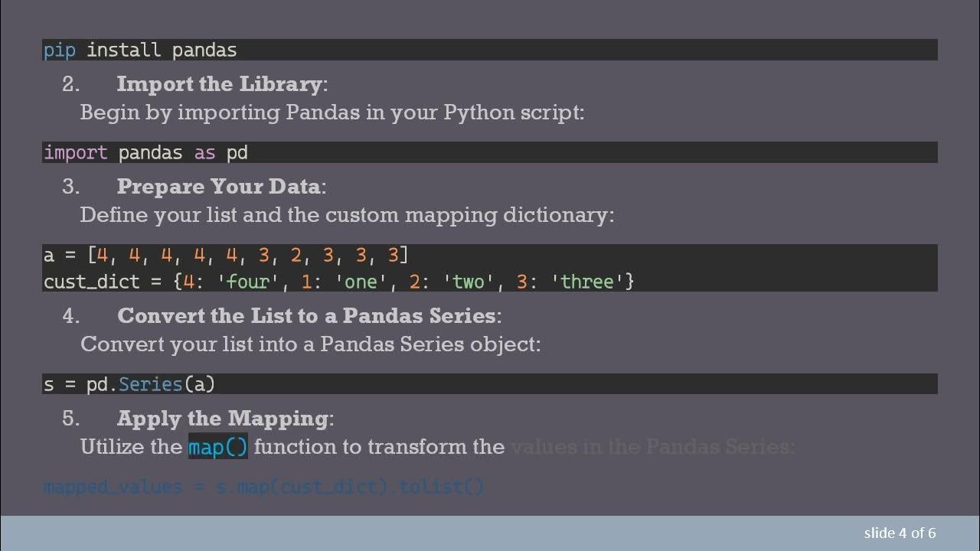Select the 's = pd.Series(a)' code line

tap(129, 384)
